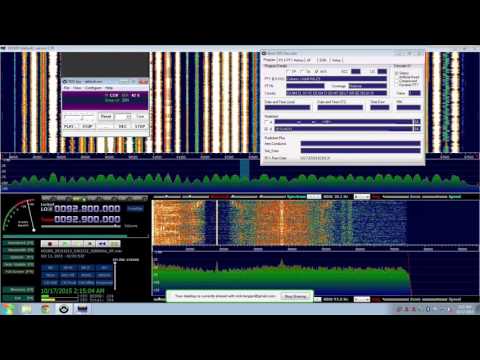Click the ECC field in RDS decoder
The width and height of the screenshot is (480, 360).
356,71
